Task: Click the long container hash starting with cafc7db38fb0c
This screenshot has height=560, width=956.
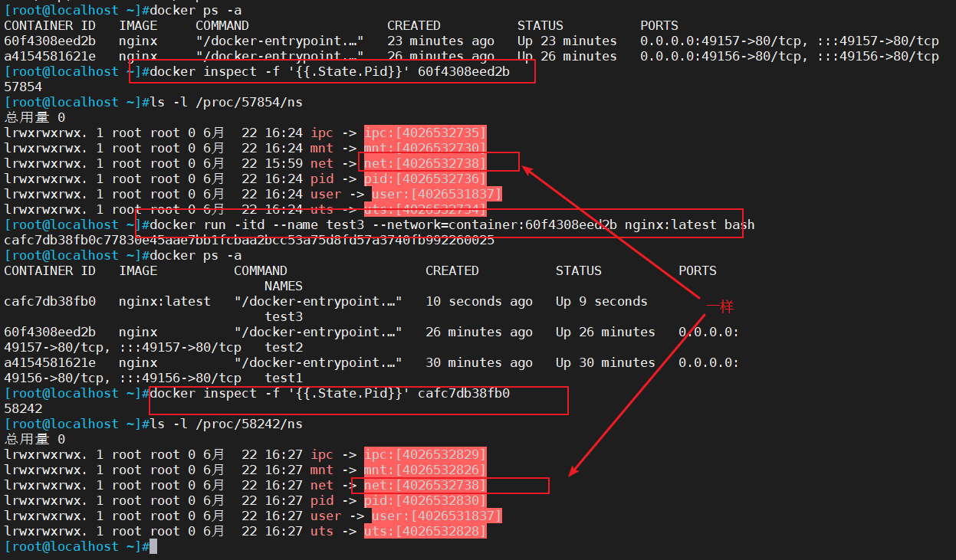Action: pyautogui.click(x=249, y=241)
